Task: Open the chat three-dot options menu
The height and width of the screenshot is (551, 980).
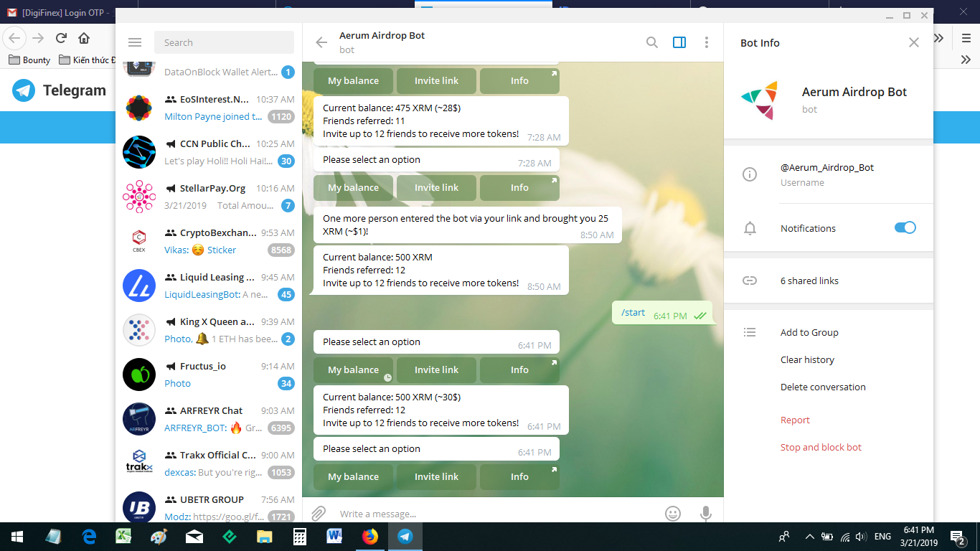Action: [707, 42]
